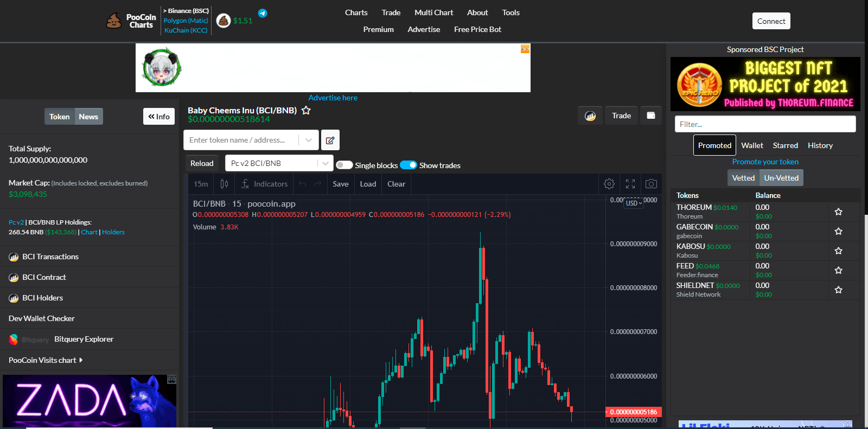Open Dev Wallet Checker
Image resolution: width=868 pixels, height=429 pixels.
(42, 318)
